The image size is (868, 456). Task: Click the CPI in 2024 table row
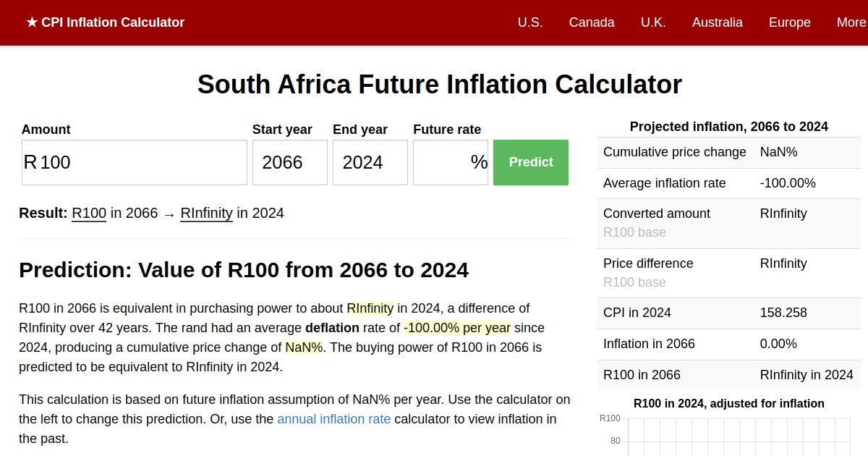(729, 313)
